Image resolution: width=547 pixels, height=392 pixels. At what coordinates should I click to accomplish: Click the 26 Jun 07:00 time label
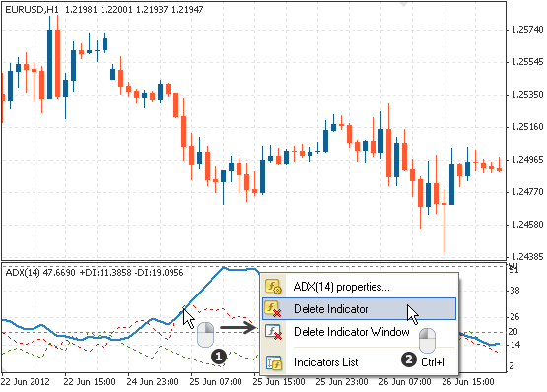coord(405,382)
